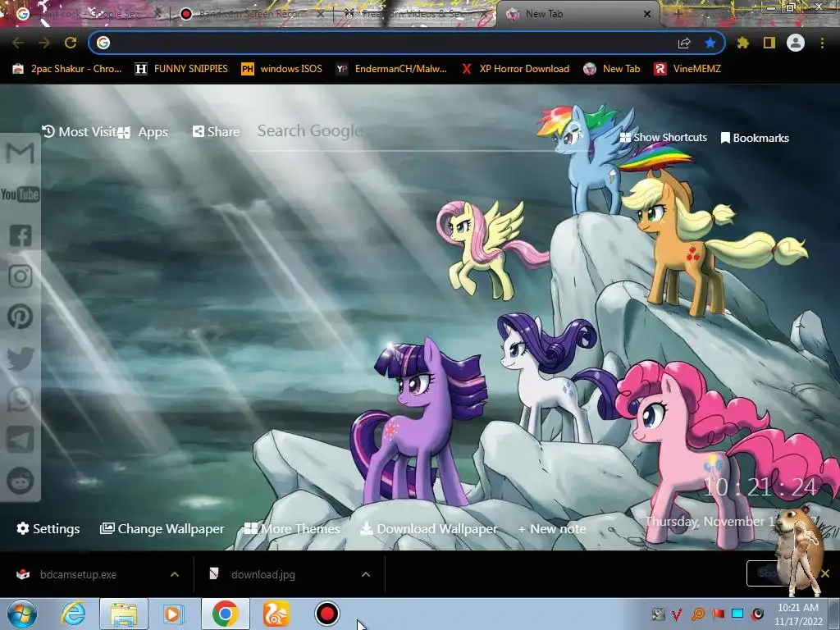Open Bookmarks on new tab page

coord(755,138)
